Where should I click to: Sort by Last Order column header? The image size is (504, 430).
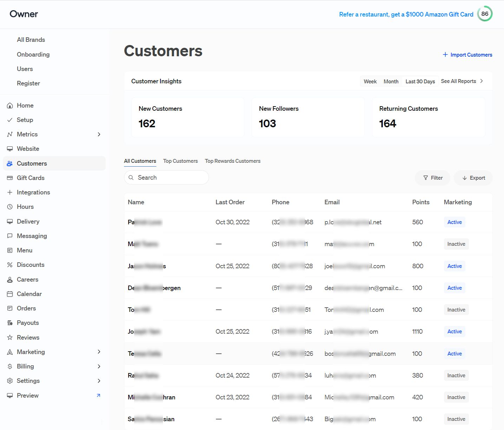pos(230,202)
